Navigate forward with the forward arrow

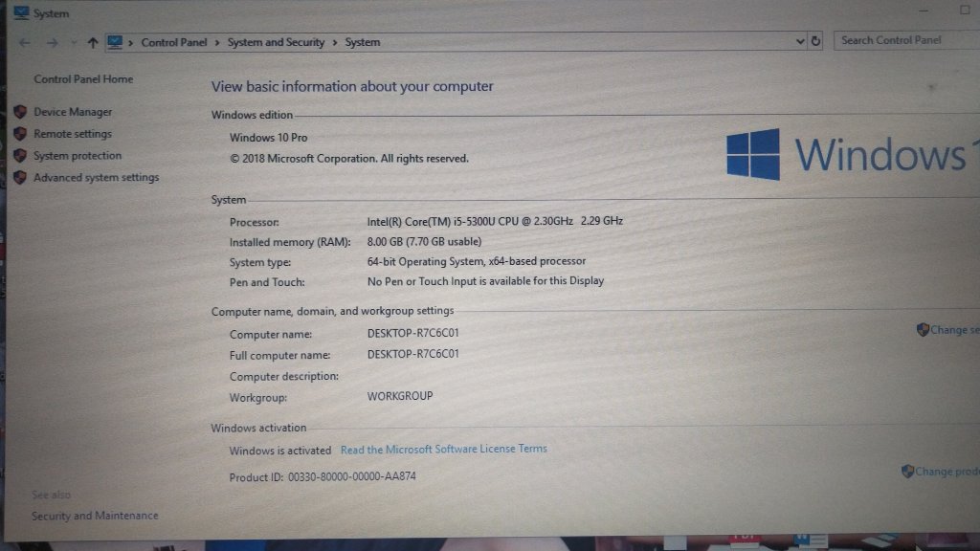[x=53, y=43]
